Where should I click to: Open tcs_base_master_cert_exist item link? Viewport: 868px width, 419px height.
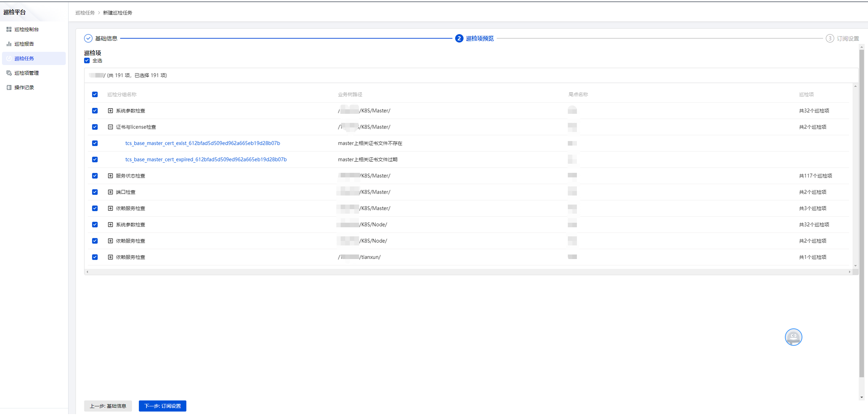point(203,143)
